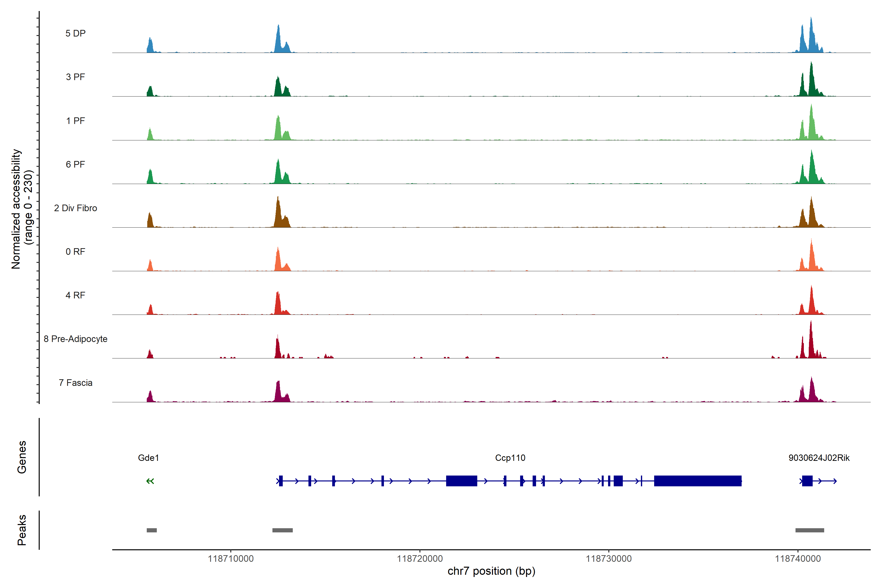Click the 9030624J02Rik exon box

pyautogui.click(x=807, y=481)
